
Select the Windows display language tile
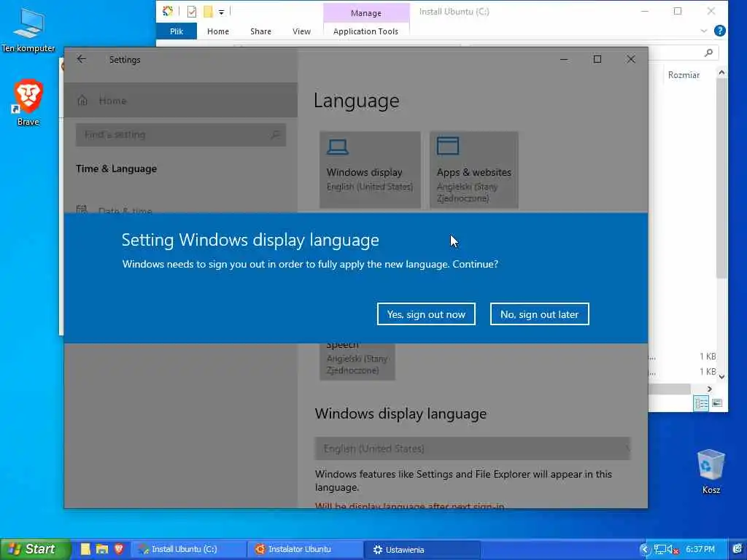pos(370,170)
